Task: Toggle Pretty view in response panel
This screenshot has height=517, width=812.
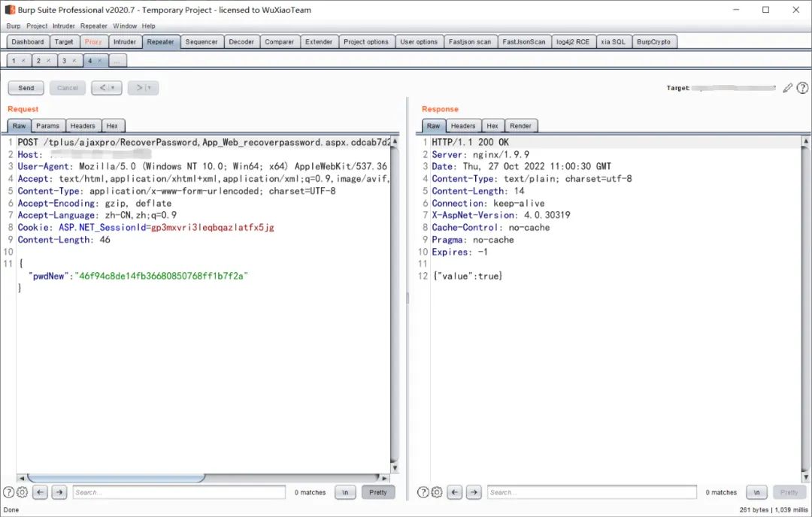Action: [789, 492]
